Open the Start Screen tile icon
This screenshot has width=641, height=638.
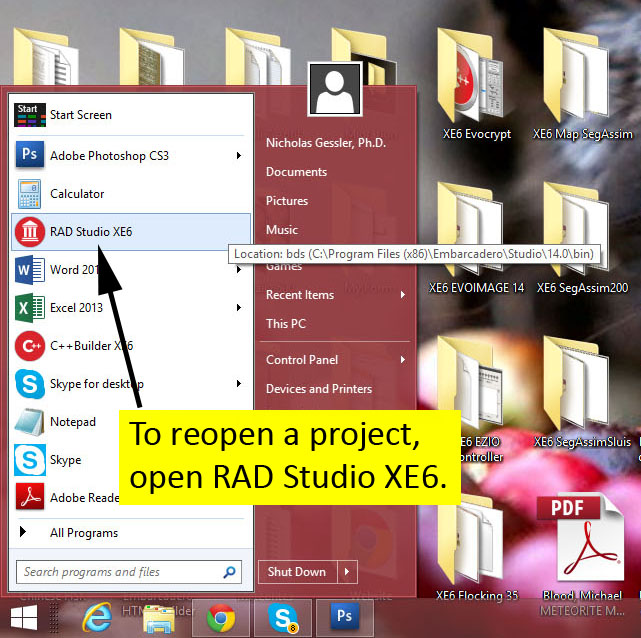(29, 115)
